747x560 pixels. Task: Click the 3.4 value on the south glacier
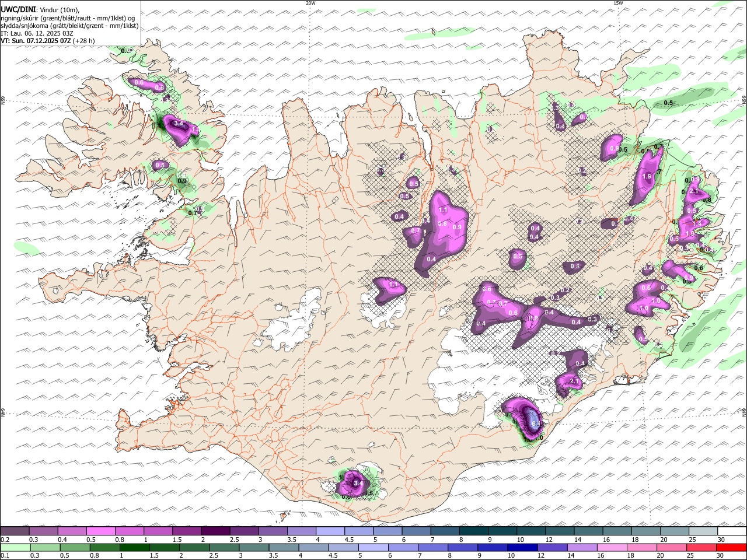[358, 483]
